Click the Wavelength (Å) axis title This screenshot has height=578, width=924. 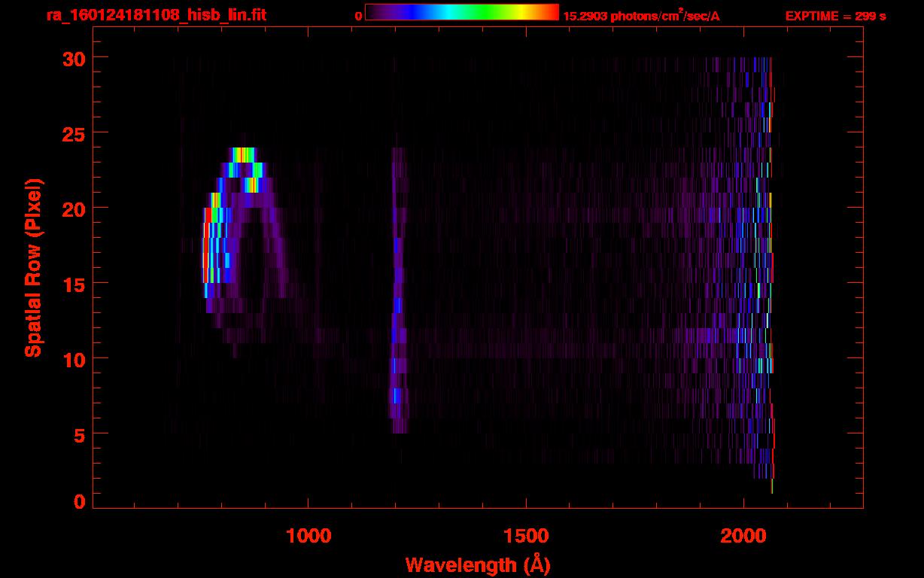[478, 564]
